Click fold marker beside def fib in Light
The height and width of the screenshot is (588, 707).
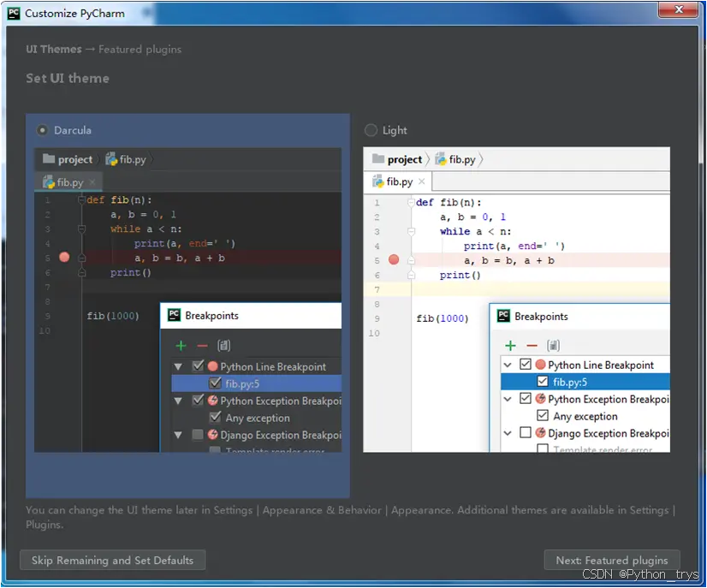tap(411, 203)
